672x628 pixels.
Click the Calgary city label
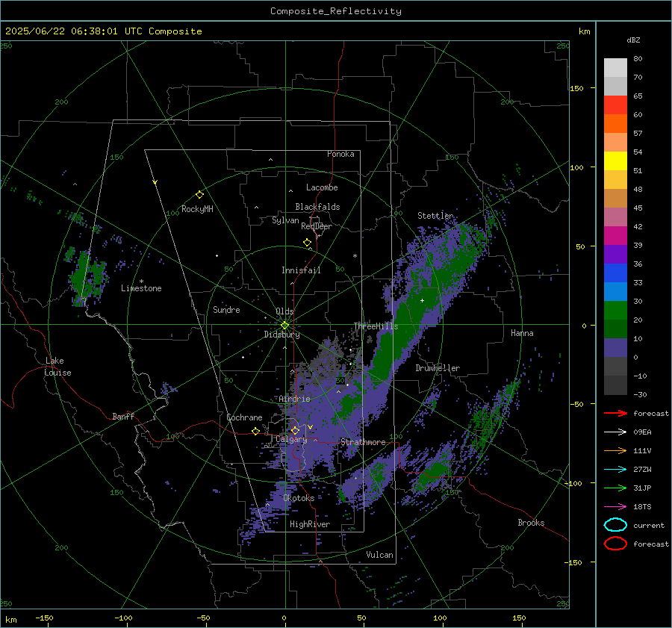click(291, 439)
